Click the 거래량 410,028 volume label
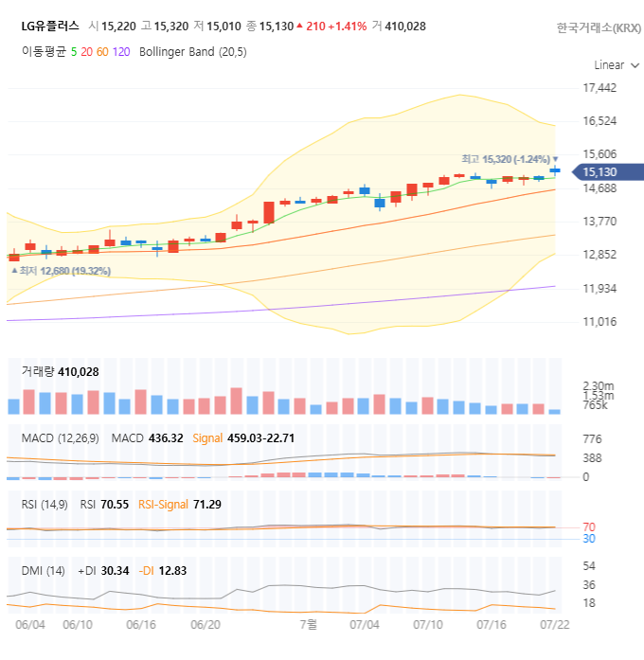The height and width of the screenshot is (660, 644). (61, 372)
